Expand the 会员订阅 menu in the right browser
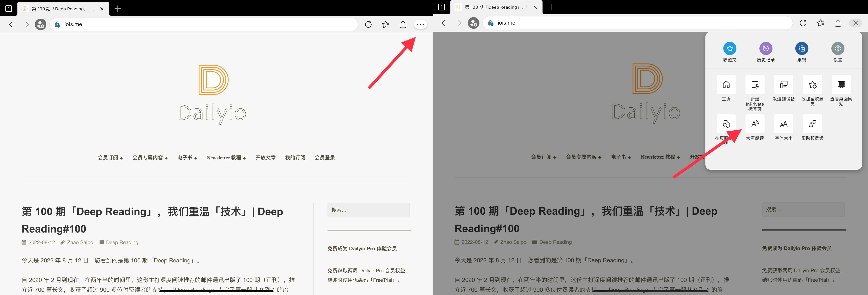 [544, 157]
